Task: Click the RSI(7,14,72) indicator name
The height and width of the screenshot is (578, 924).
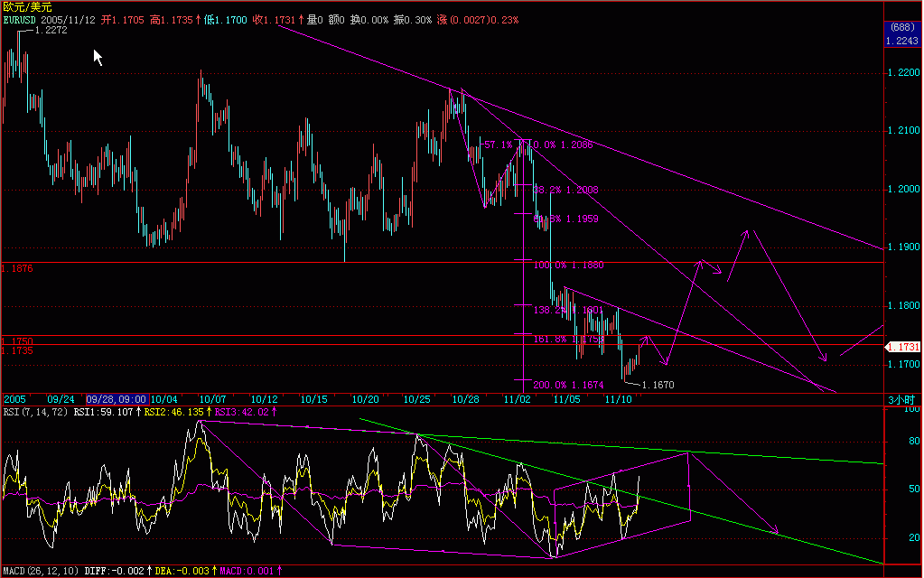Action: pos(35,413)
